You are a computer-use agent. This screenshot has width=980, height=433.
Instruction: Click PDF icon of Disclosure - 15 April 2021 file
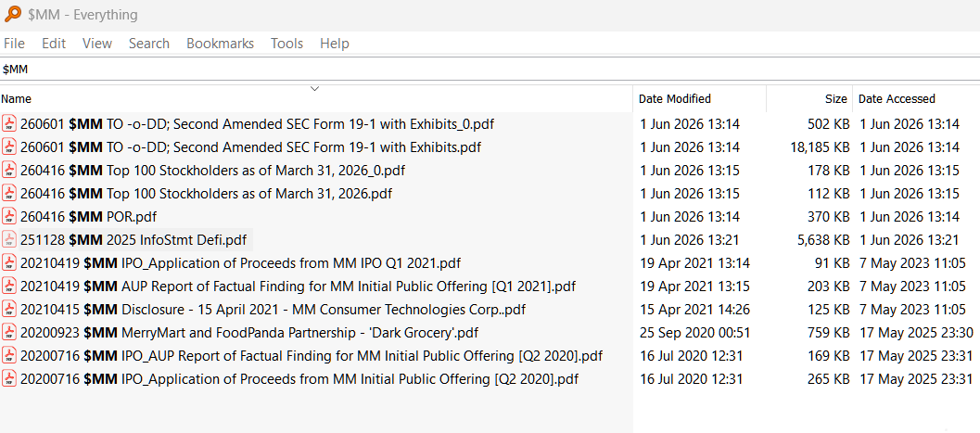pyautogui.click(x=9, y=310)
